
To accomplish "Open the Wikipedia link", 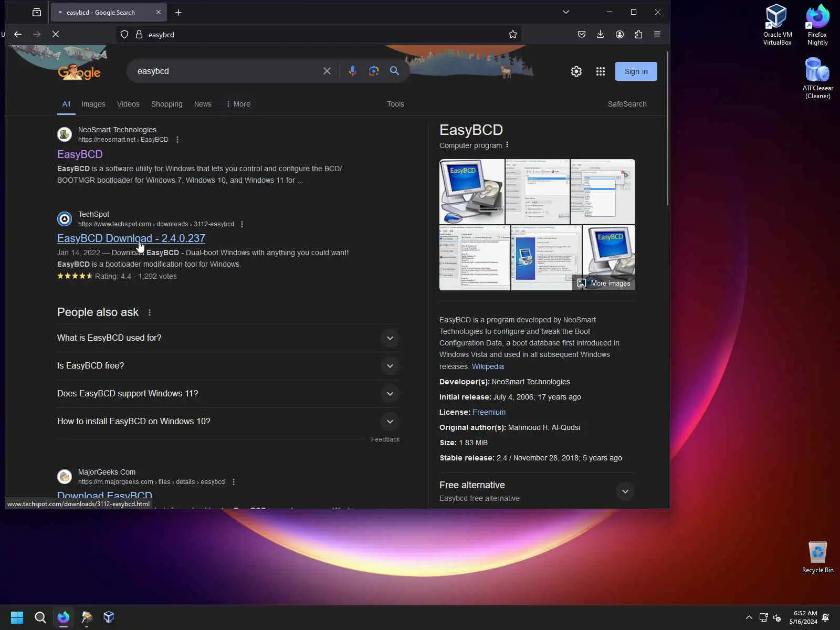I will 488,366.
